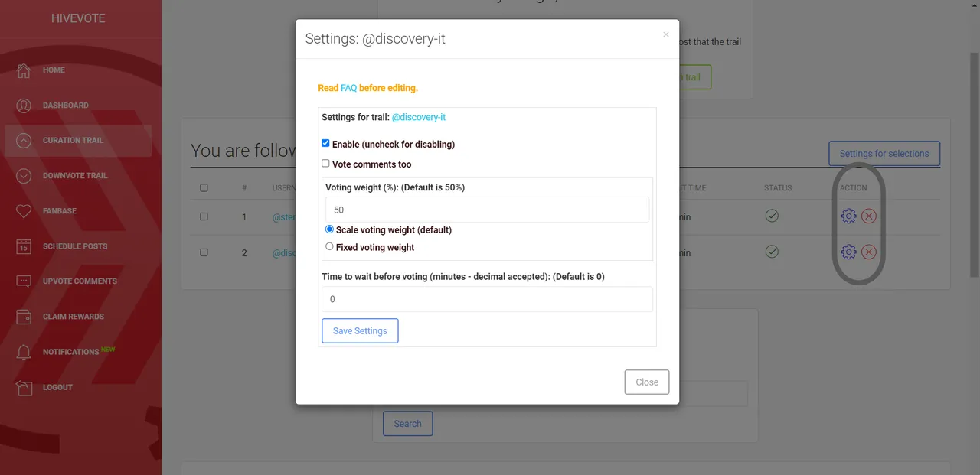This screenshot has height=475, width=980.
Task: Check Vote comments too
Action: [325, 163]
